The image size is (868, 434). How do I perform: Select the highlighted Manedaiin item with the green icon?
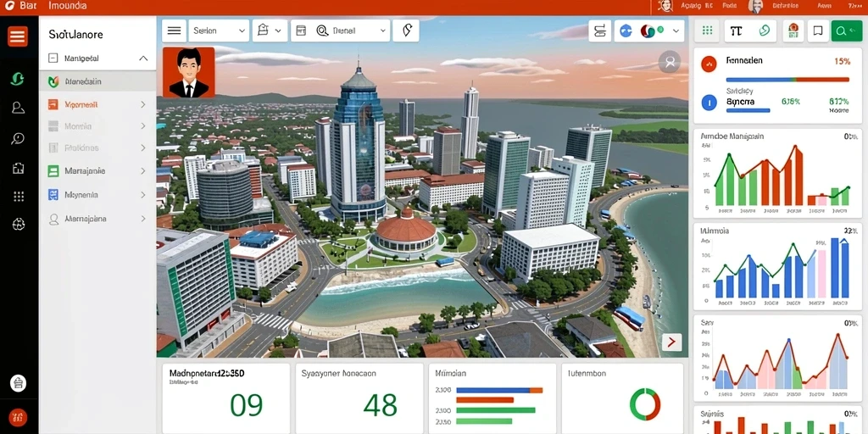[97, 81]
